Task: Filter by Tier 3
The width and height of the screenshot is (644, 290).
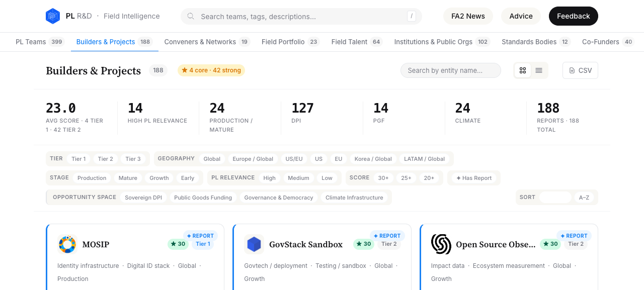Action: [133, 159]
